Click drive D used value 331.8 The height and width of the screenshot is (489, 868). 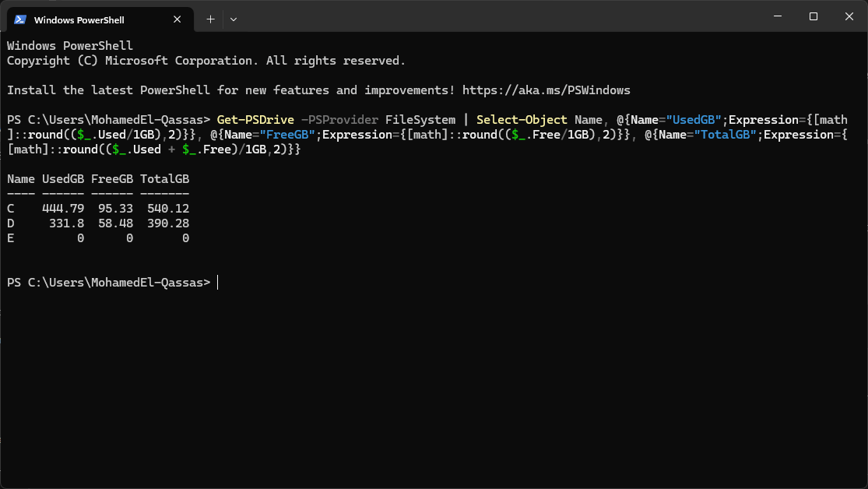(66, 223)
